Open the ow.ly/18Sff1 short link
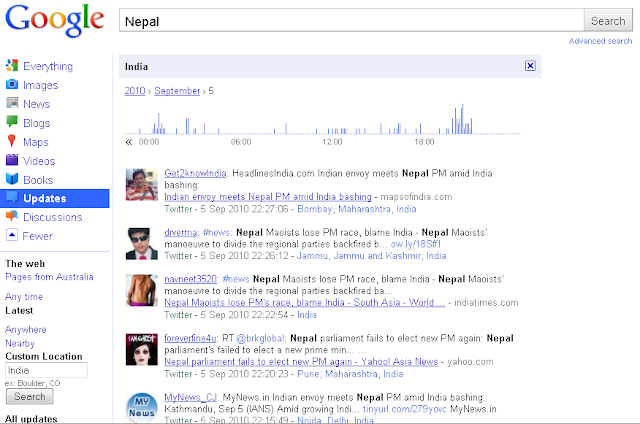 point(416,244)
